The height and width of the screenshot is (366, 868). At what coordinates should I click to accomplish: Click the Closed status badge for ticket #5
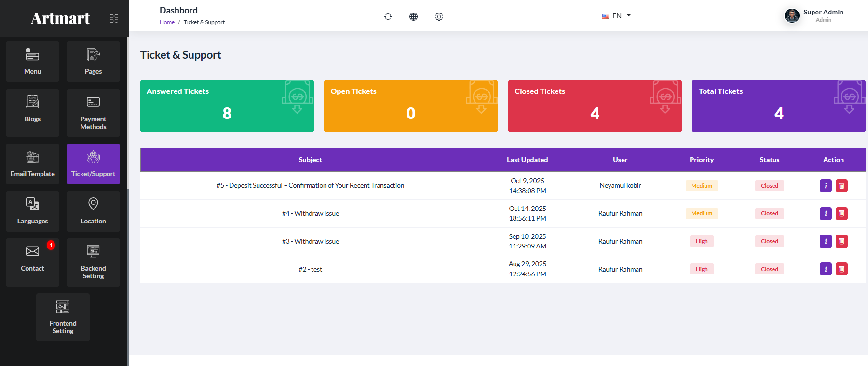pyautogui.click(x=769, y=186)
